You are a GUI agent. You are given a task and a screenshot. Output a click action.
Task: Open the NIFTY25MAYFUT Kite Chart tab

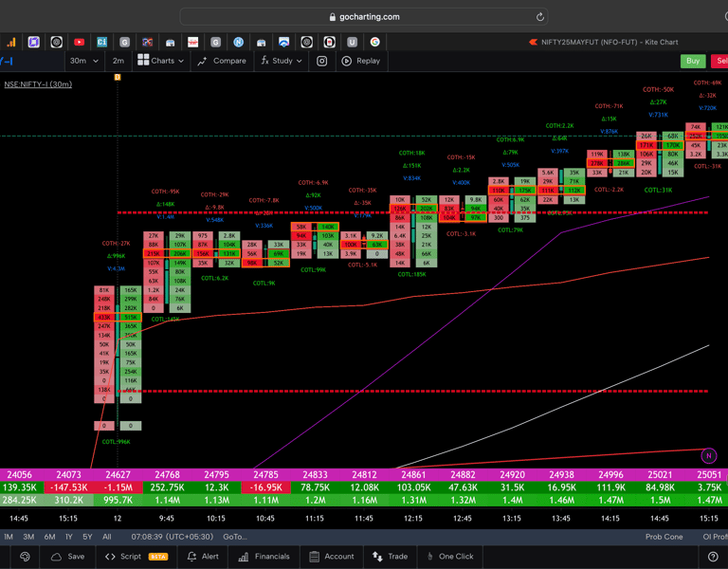pos(604,43)
